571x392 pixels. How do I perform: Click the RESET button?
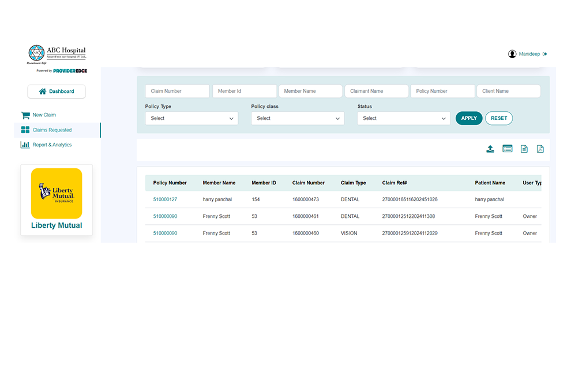click(499, 118)
